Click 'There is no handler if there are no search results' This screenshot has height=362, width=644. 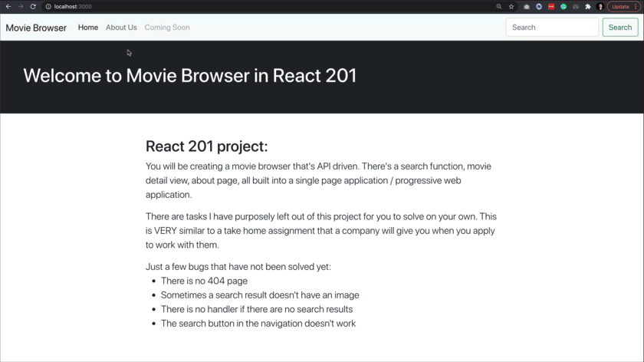[x=257, y=309]
